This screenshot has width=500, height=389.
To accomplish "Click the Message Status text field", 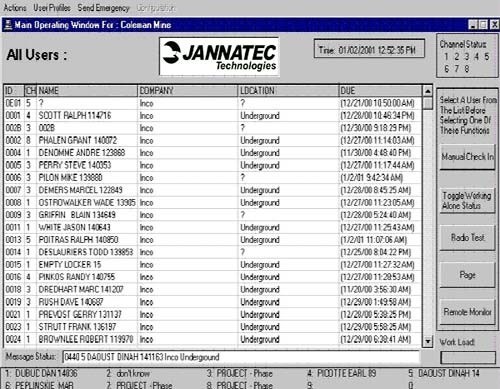I will click(241, 357).
